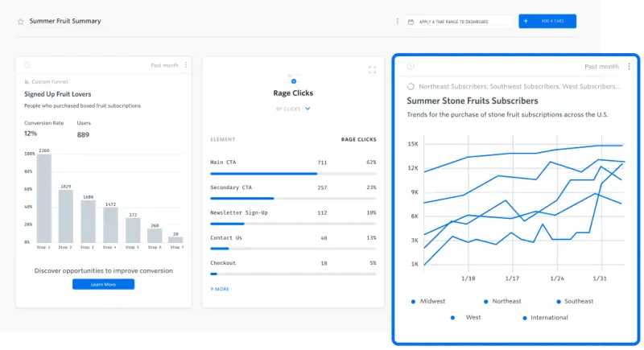Click clock icon on Summer Stone Fruits card

coord(411,67)
